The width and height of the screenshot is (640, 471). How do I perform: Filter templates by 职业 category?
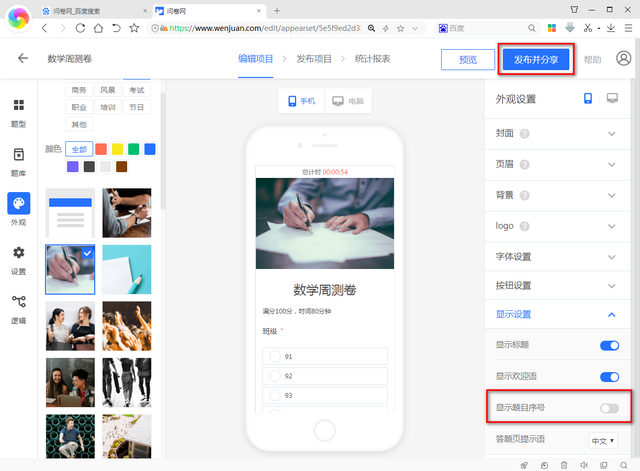click(x=79, y=107)
